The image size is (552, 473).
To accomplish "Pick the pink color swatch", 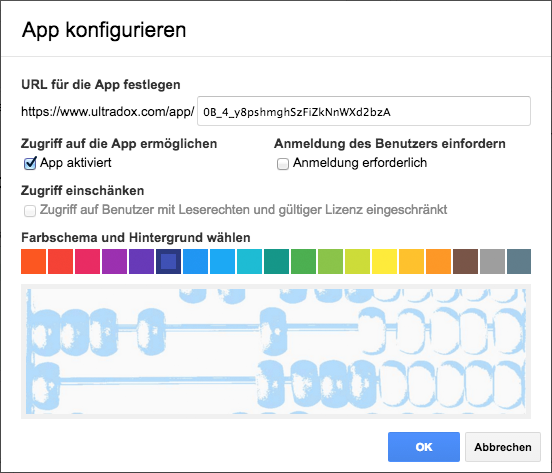I will coord(87,261).
